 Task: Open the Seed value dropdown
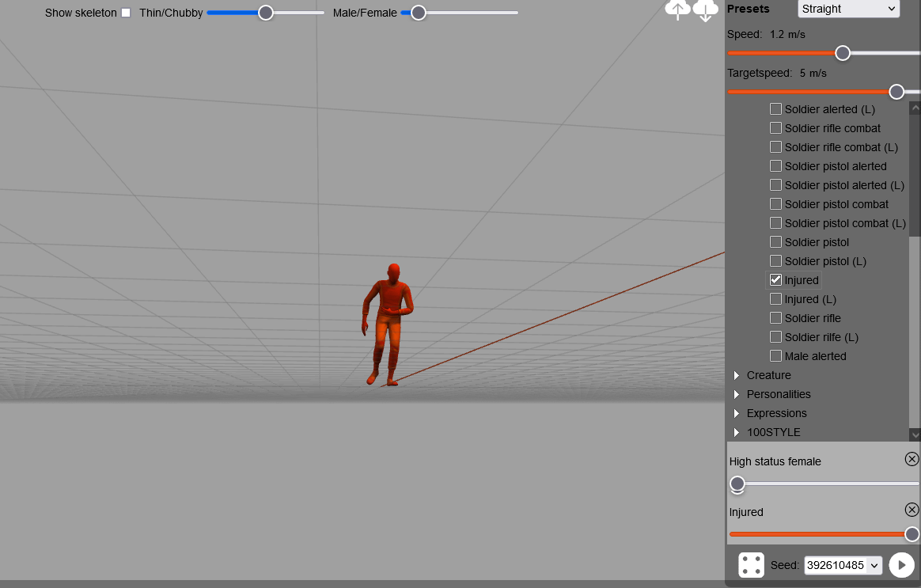point(874,565)
